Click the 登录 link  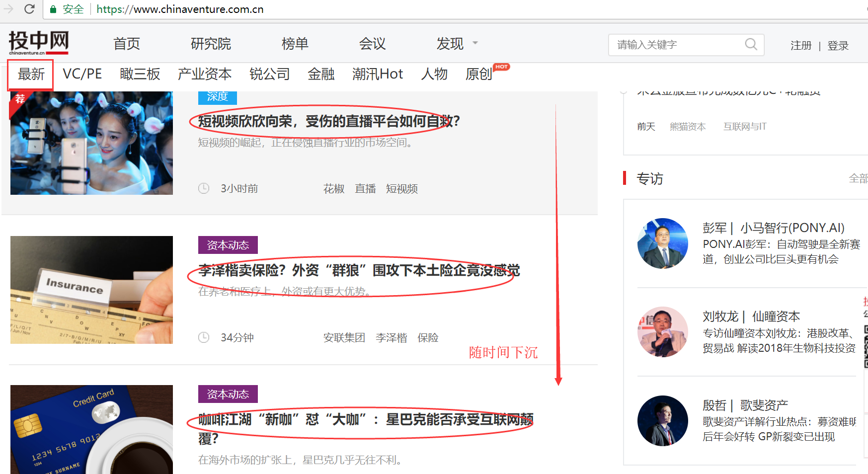[838, 46]
